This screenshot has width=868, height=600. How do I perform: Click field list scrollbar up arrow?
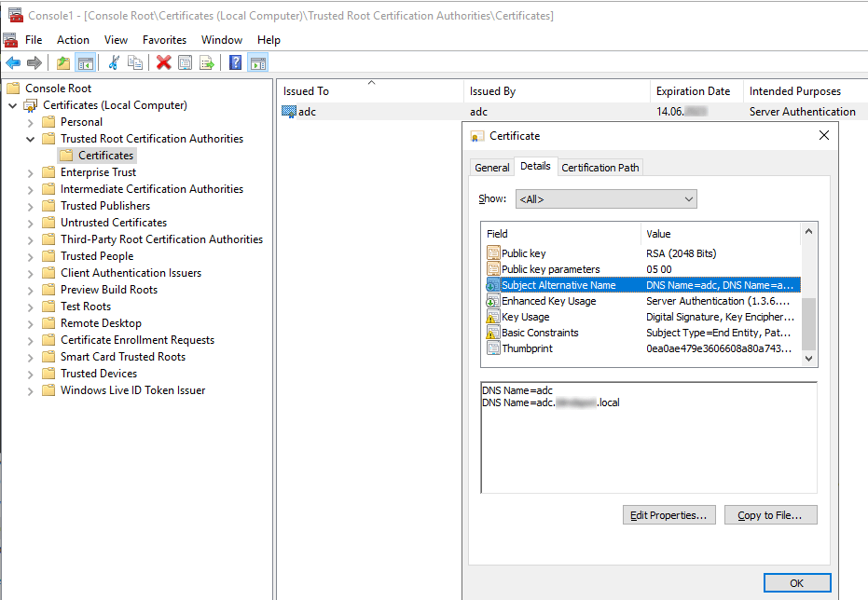808,232
